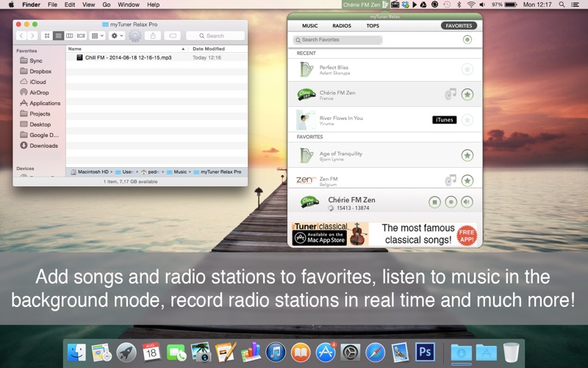588x368 pixels.
Task: Unfavorite Age of Tranquility with its star
Action: tap(467, 155)
